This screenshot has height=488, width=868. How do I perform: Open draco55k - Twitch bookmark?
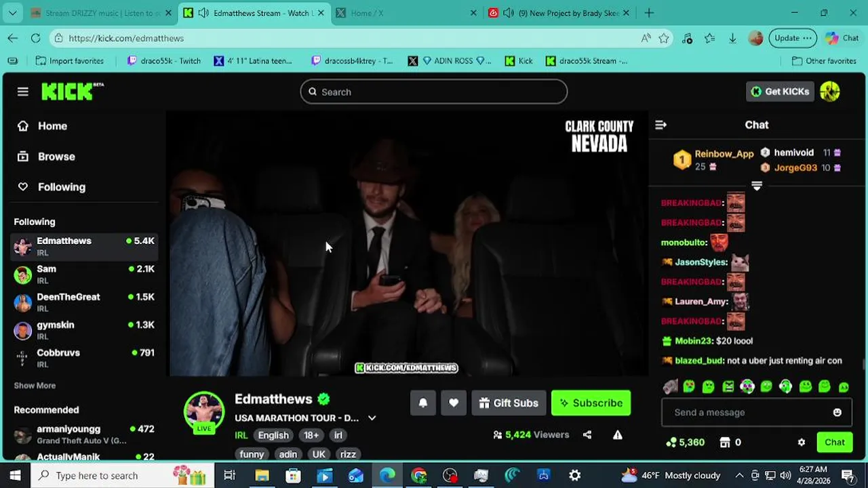(x=164, y=61)
